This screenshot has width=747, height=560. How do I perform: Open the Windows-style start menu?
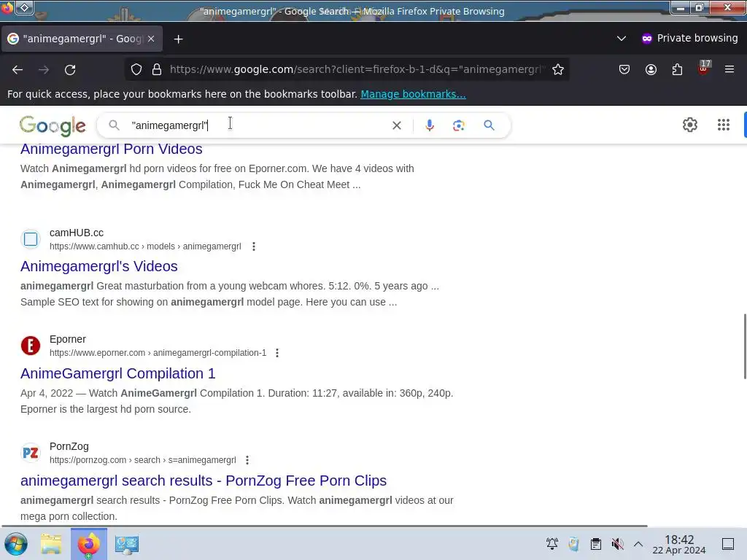point(16,544)
